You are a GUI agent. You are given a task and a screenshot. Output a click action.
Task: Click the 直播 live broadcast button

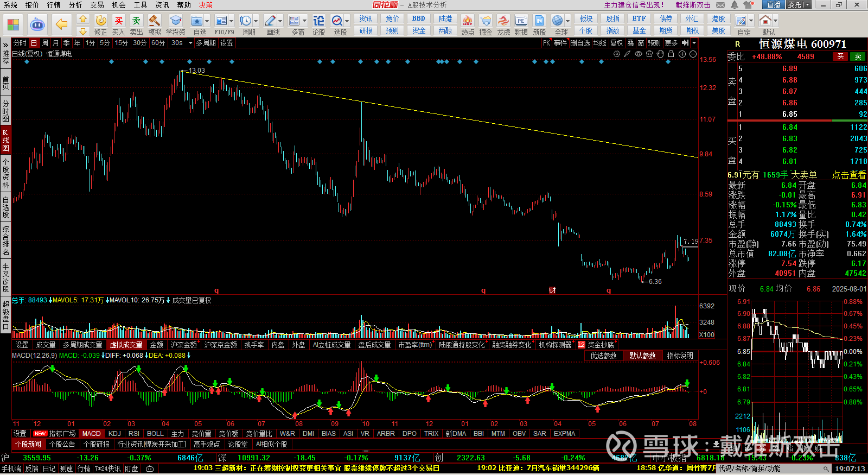pos(773,5)
